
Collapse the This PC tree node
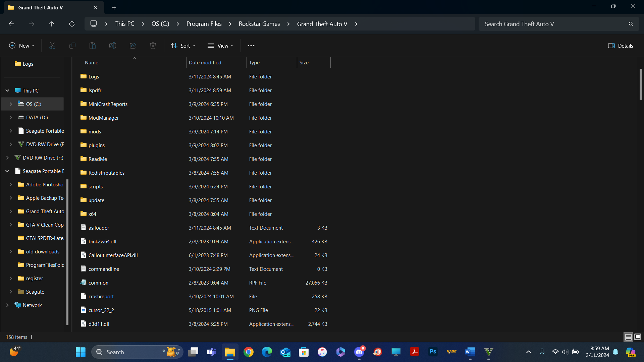coord(7,90)
